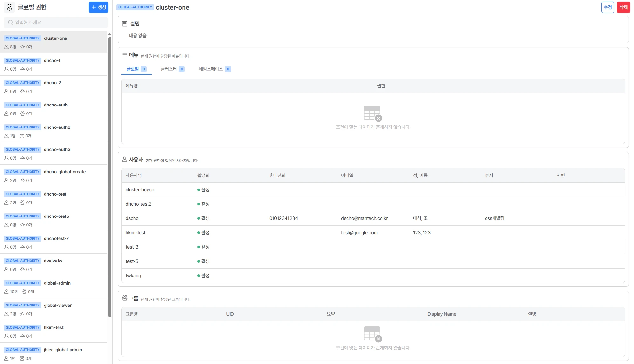
Task: Click the user icon under jhlee-global-admin
Action: click(6, 358)
